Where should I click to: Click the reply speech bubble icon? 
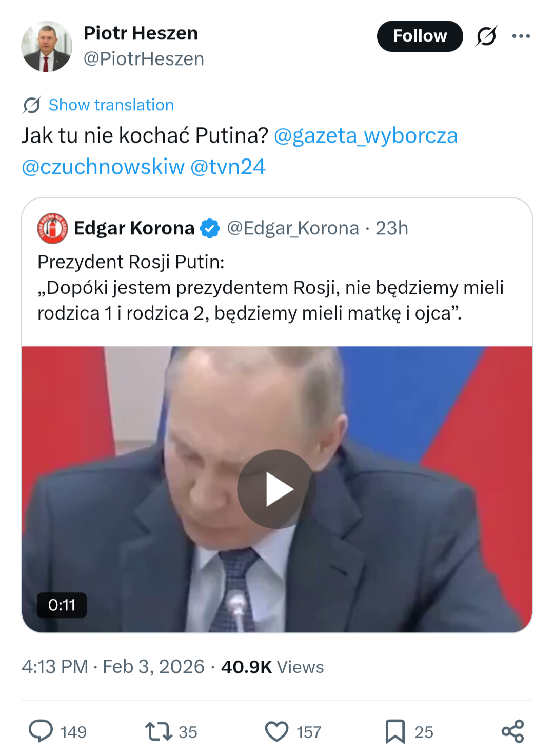coord(41,731)
